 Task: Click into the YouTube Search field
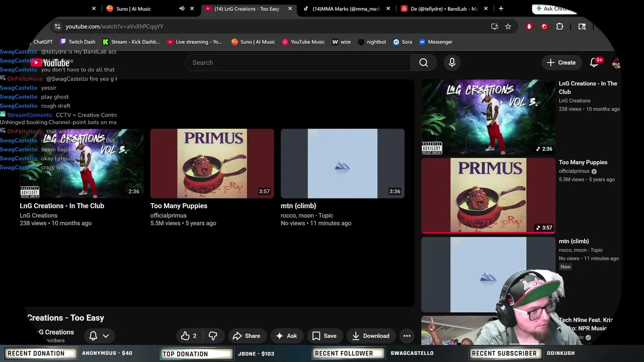[298, 62]
